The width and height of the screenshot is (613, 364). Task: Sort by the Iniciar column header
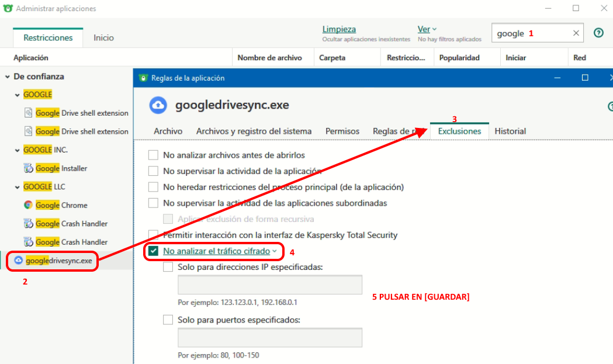coord(515,57)
